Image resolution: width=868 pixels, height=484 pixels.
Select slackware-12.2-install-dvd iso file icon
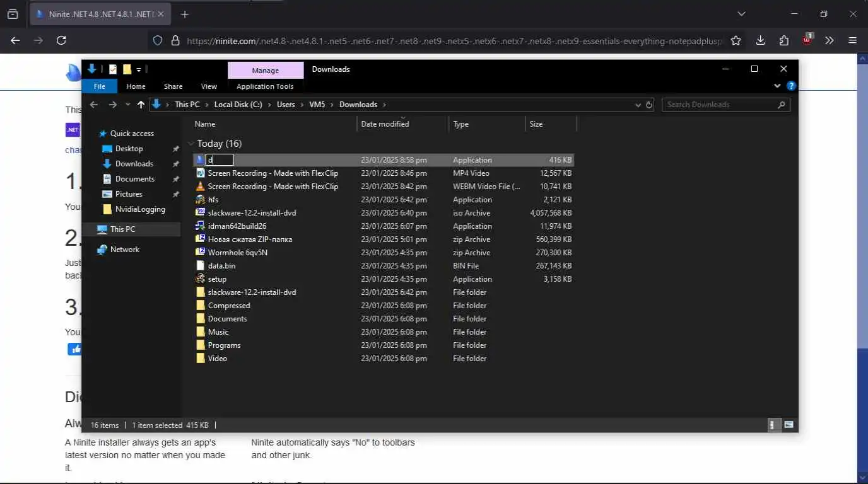200,213
